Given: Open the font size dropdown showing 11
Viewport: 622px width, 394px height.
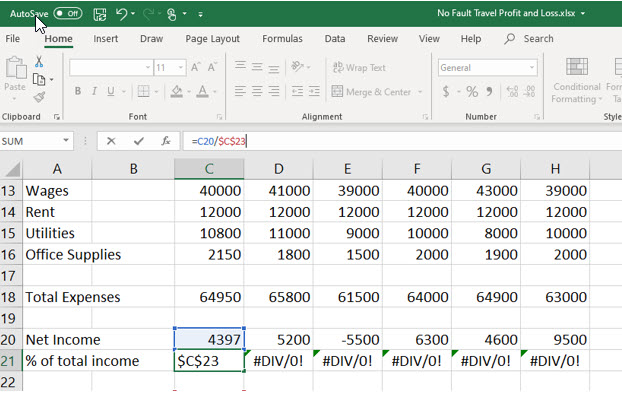Looking at the screenshot, I should (181, 68).
